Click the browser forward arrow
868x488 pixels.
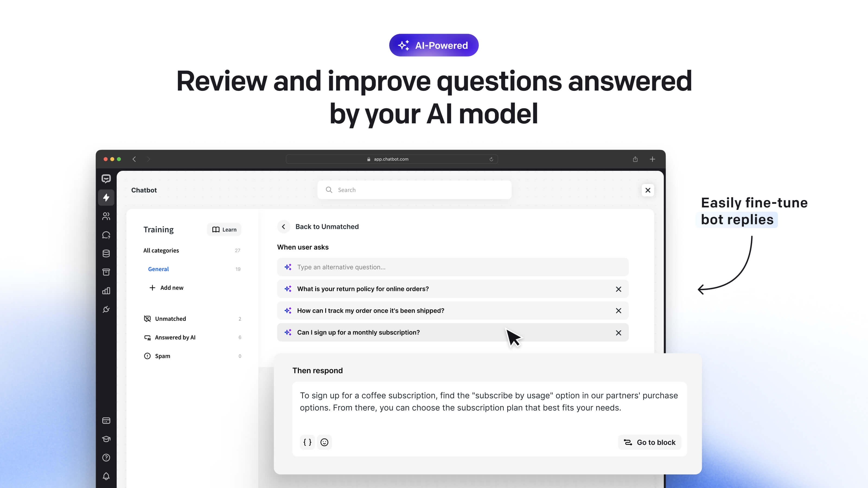click(149, 159)
